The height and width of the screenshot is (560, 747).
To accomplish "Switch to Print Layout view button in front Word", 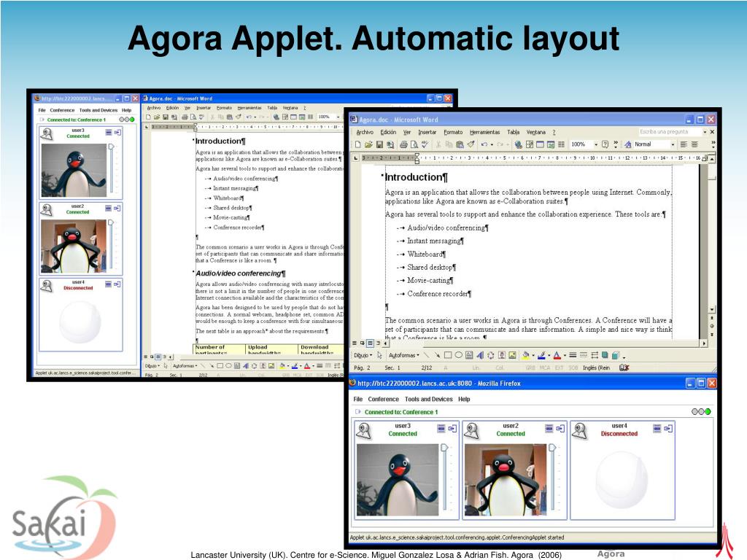I will pyautogui.click(x=370, y=343).
